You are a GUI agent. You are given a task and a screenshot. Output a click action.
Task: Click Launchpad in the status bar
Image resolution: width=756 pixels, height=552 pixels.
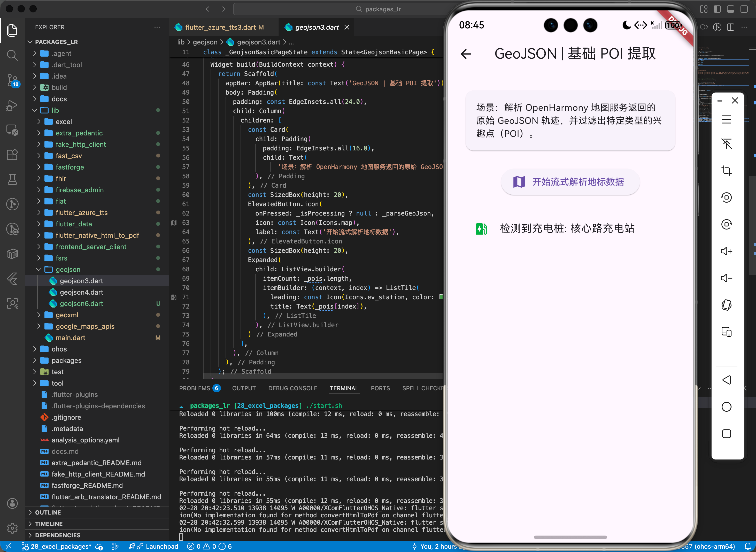(x=162, y=546)
